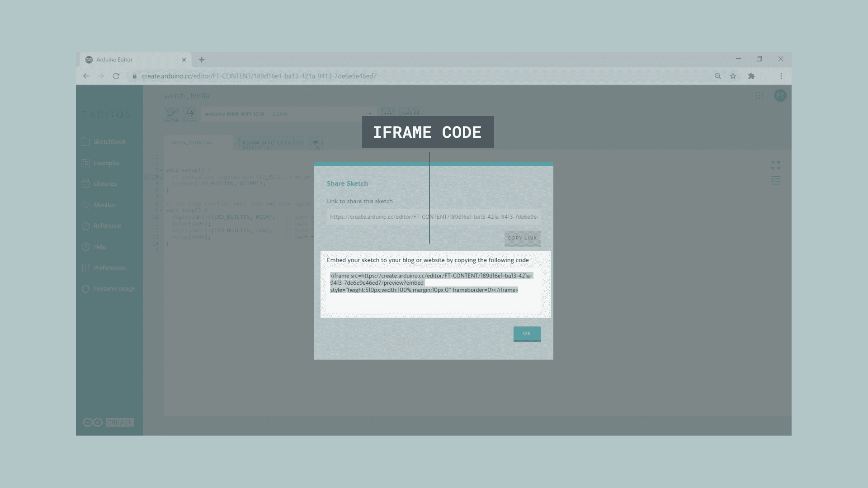
Task: Open the Reference panel
Action: tap(107, 226)
